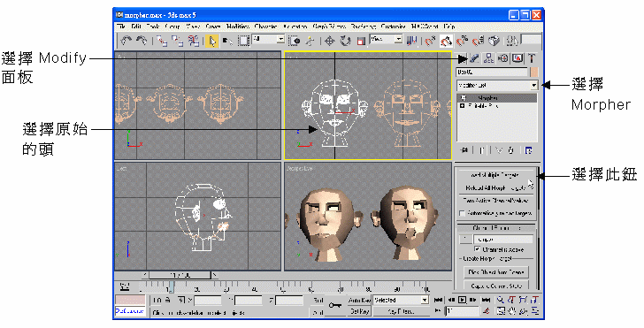Open the Display command panel tab
The image size is (644, 328).
click(517, 58)
